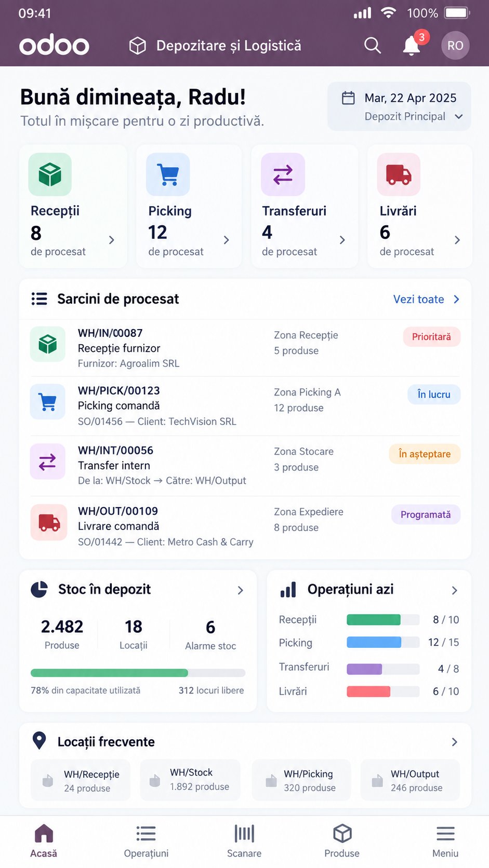This screenshot has width=489, height=868.
Task: Tap the Furnizor: Agroalim SRL text
Action: (128, 363)
